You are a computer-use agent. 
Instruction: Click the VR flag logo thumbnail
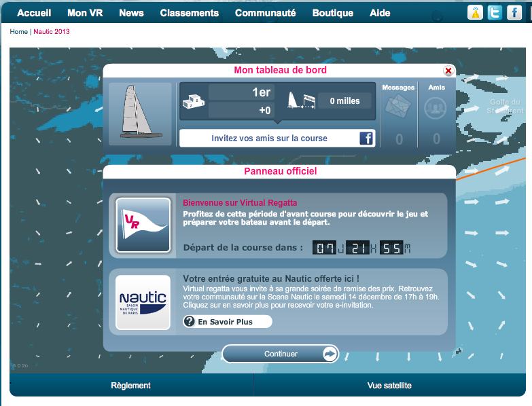point(143,225)
